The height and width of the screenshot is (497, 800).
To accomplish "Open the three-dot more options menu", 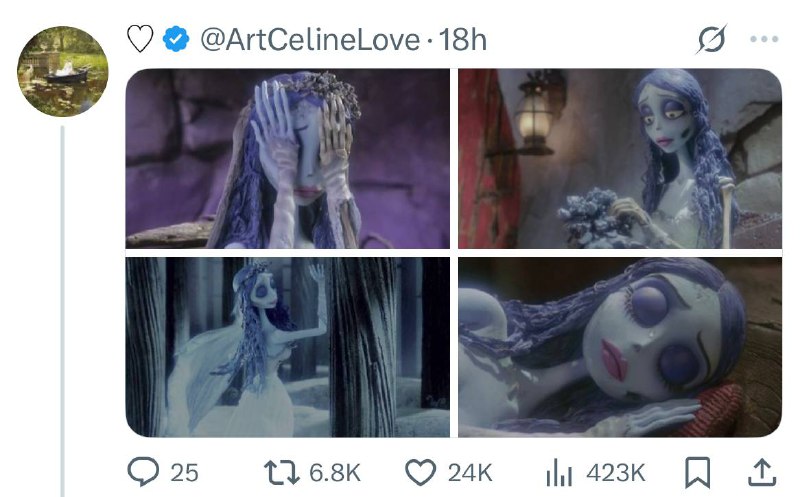I will pyautogui.click(x=763, y=41).
